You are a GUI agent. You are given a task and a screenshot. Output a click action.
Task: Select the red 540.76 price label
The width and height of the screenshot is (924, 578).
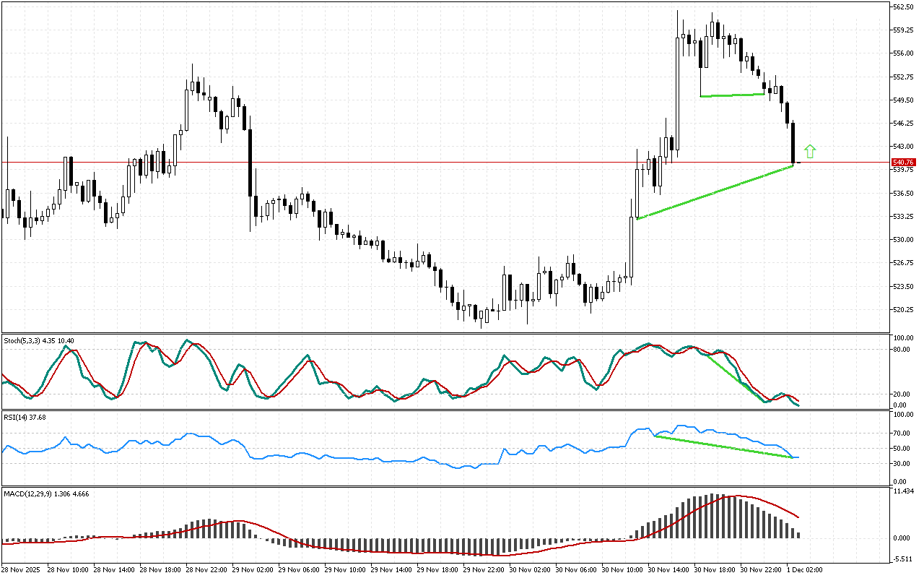click(x=903, y=163)
